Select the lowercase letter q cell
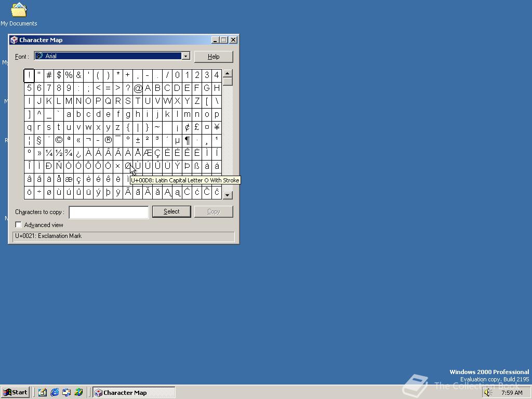The width and height of the screenshot is (532, 399). [29, 128]
